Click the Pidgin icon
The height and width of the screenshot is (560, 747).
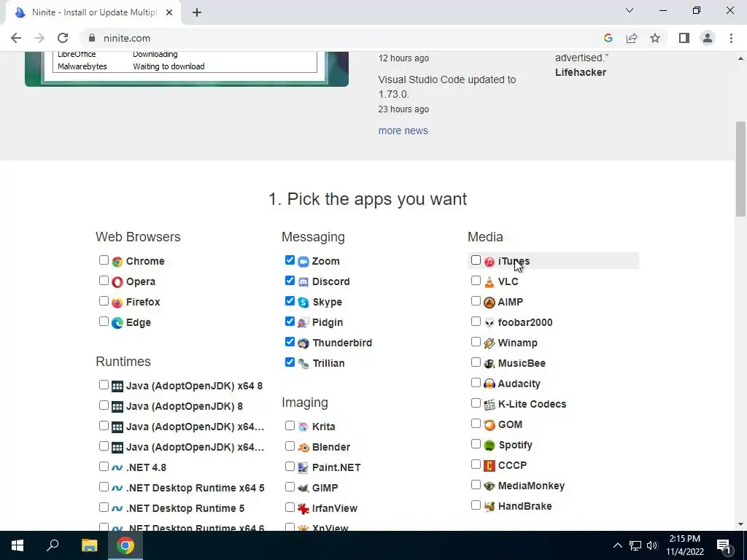pos(303,323)
